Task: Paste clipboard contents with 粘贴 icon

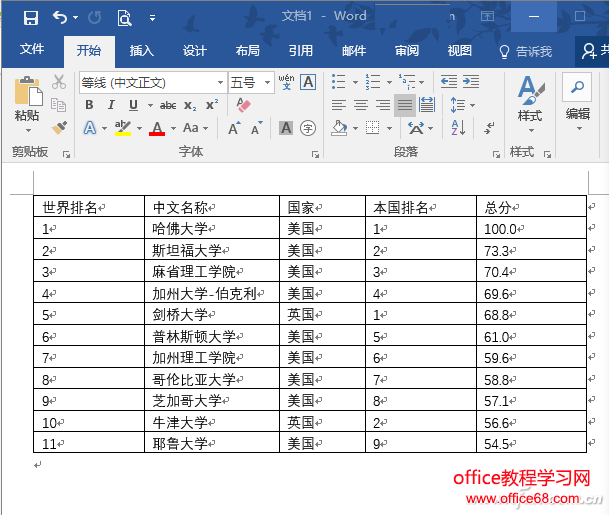Action: coord(28,91)
